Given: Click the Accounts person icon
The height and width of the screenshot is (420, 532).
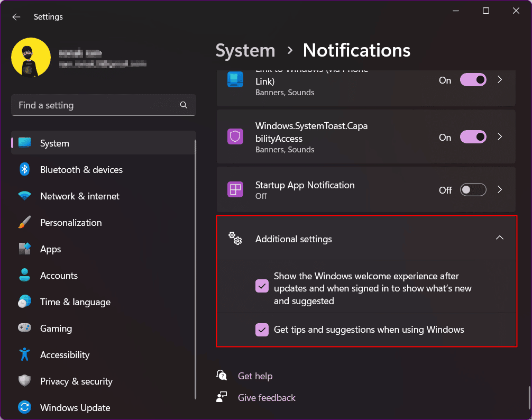Looking at the screenshot, I should tap(24, 275).
